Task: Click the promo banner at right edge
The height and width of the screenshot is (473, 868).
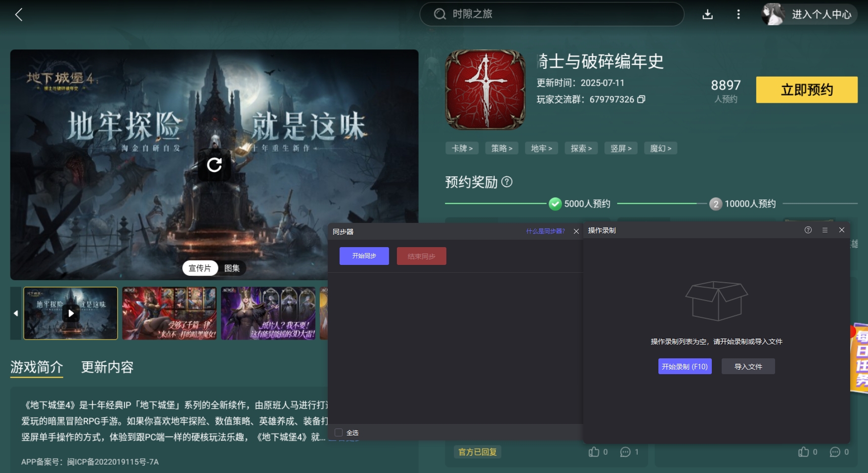Action: click(860, 358)
